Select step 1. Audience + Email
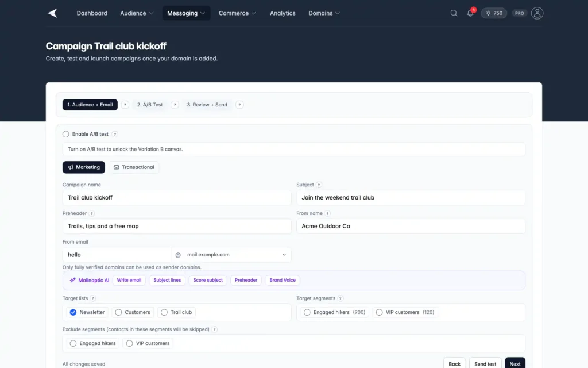 (90, 105)
